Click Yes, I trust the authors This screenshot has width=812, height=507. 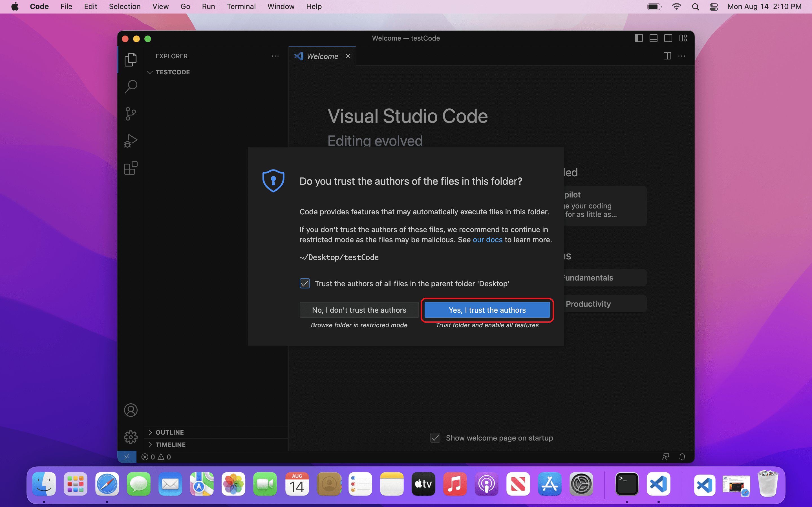[487, 310]
